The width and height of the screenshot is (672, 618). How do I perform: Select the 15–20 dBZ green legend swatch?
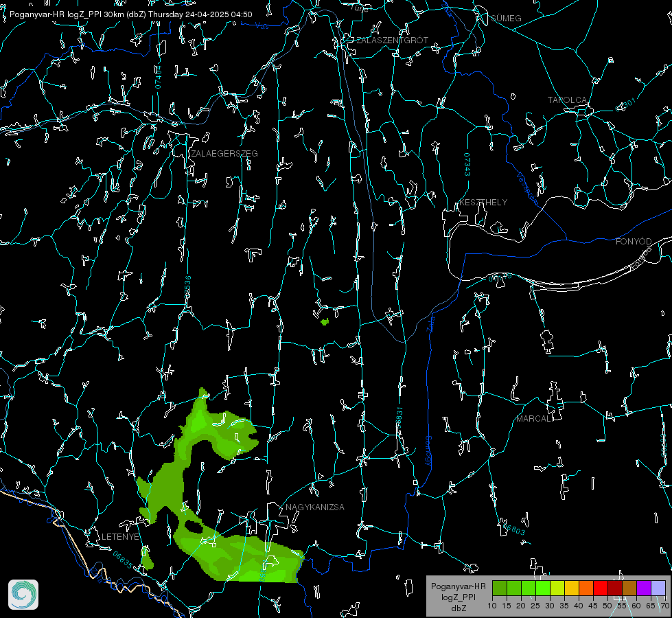point(514,588)
